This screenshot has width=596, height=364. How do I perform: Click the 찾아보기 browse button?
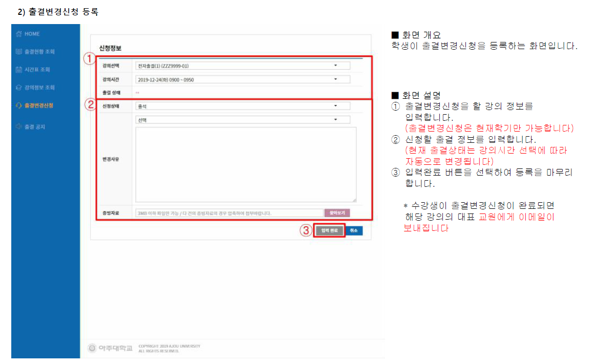[x=337, y=213]
